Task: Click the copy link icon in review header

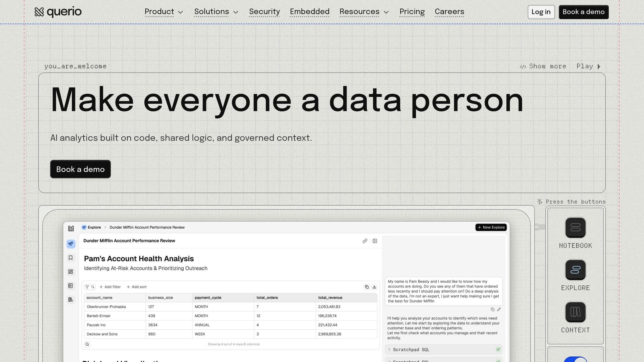Action: click(x=365, y=241)
